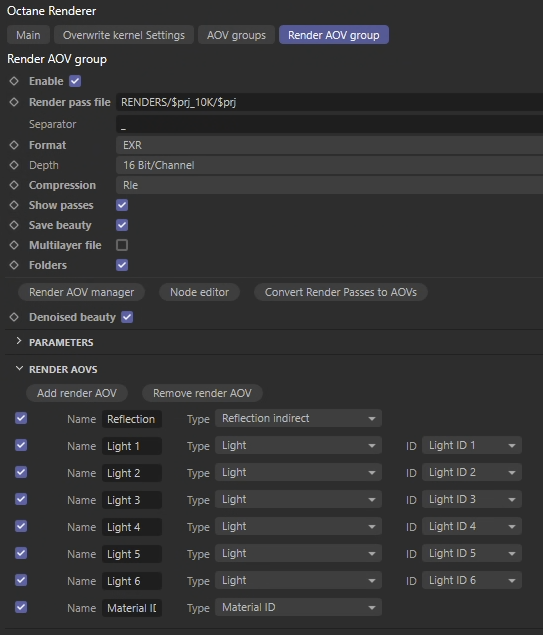The width and height of the screenshot is (543, 635).
Task: Open the Format EXR dropdown
Action: [x=329, y=145]
